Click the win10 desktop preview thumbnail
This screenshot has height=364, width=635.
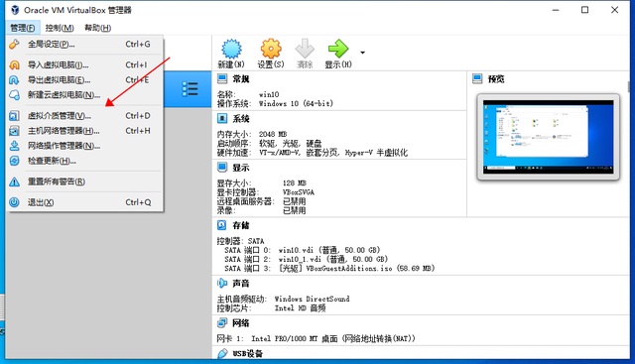click(548, 137)
